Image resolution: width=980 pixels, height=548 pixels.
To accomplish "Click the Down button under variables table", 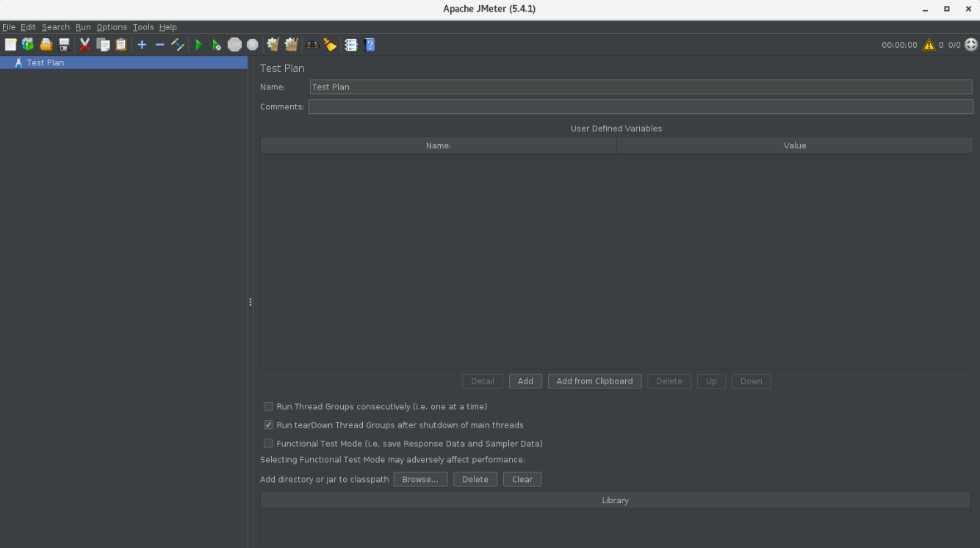I will [x=752, y=381].
